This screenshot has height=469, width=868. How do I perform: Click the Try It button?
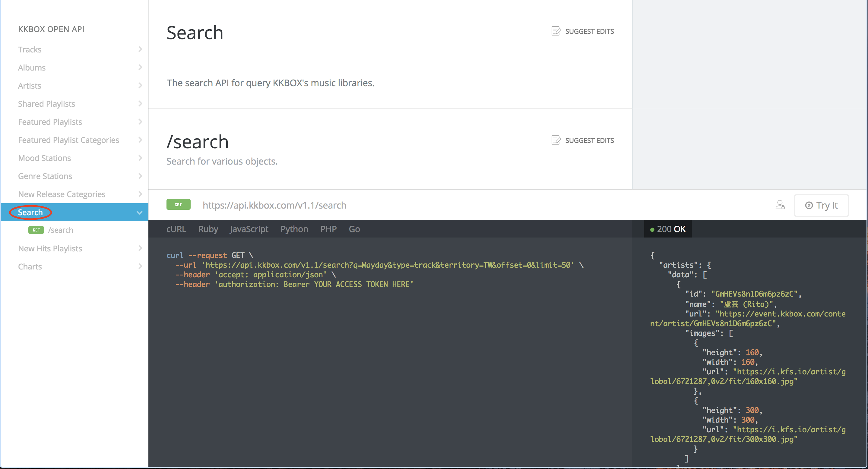[x=821, y=205]
